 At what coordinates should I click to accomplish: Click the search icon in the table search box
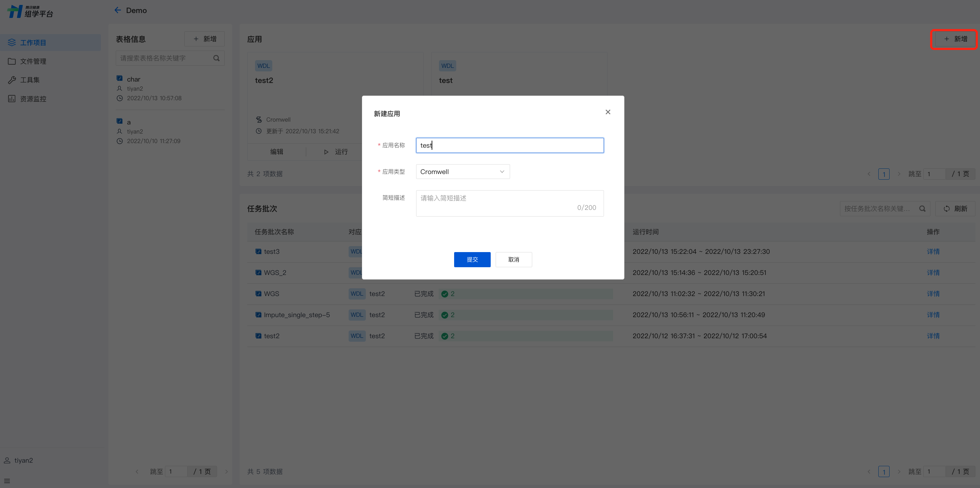point(216,58)
